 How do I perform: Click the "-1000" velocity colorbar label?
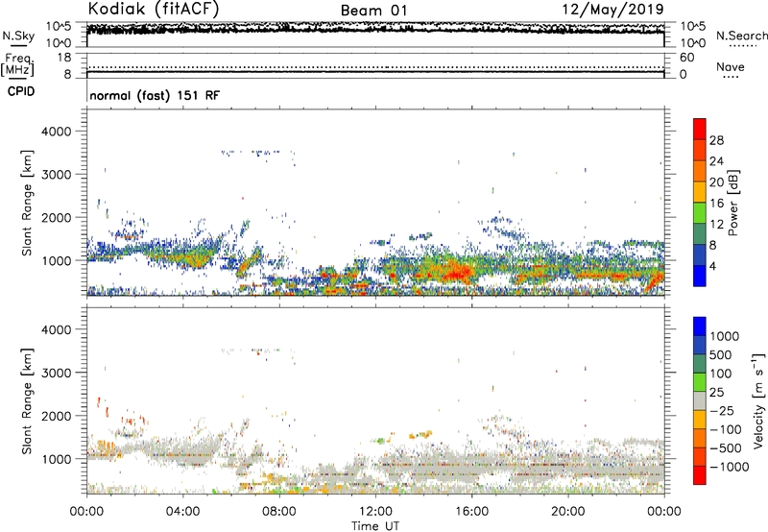click(730, 467)
